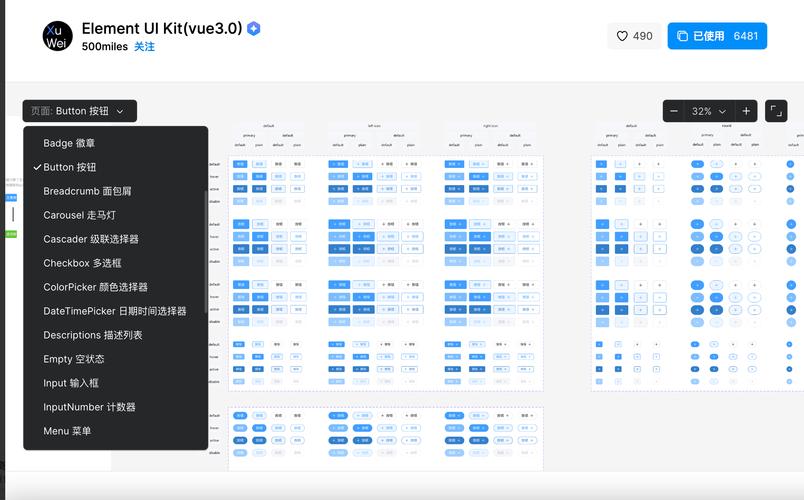Select Badge 徽章 from page list
Viewport: 804px width, 500px height.
[x=69, y=143]
